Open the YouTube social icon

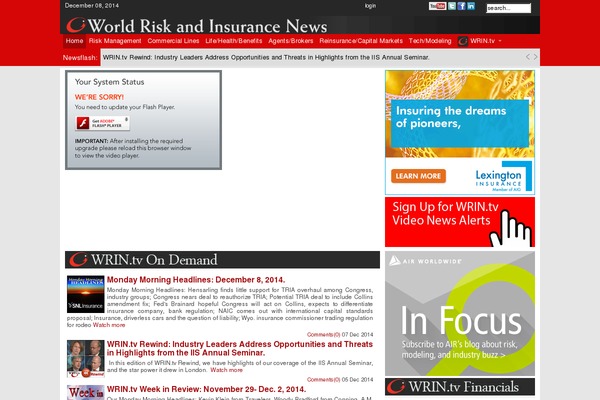coord(437,6)
